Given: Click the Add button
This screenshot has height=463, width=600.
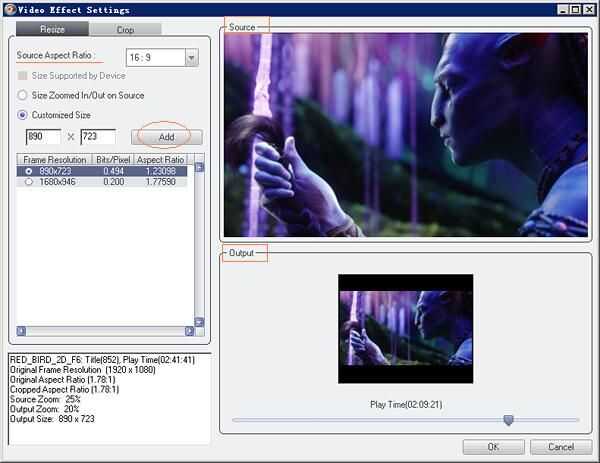Looking at the screenshot, I should 166,137.
